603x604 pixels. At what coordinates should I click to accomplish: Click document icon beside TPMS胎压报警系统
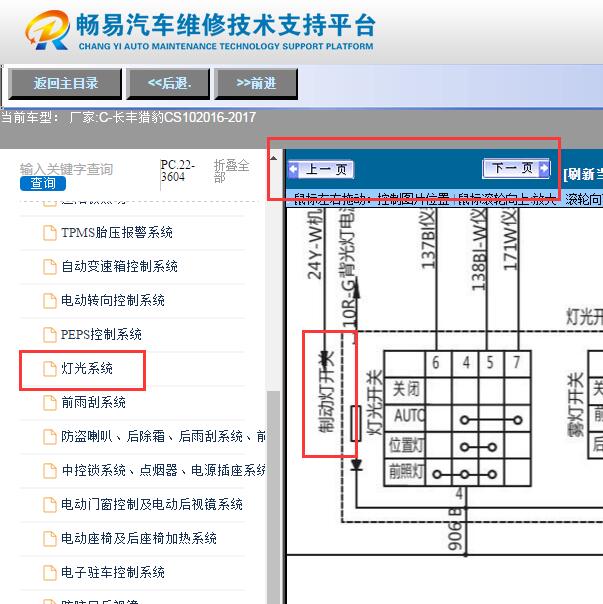50,233
